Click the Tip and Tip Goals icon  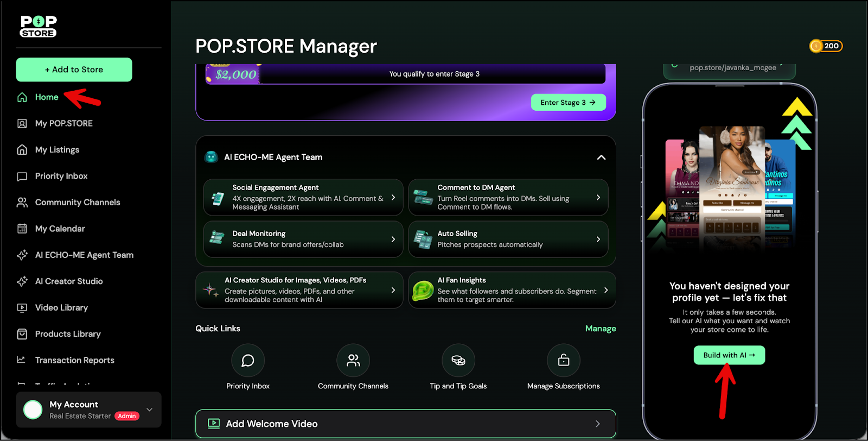[458, 361]
